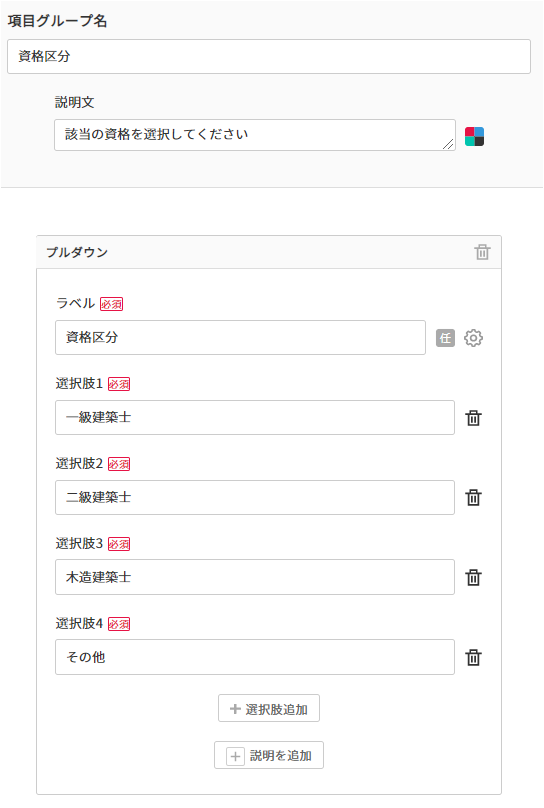
Task: Click the その他 option field
Action: tap(255, 657)
